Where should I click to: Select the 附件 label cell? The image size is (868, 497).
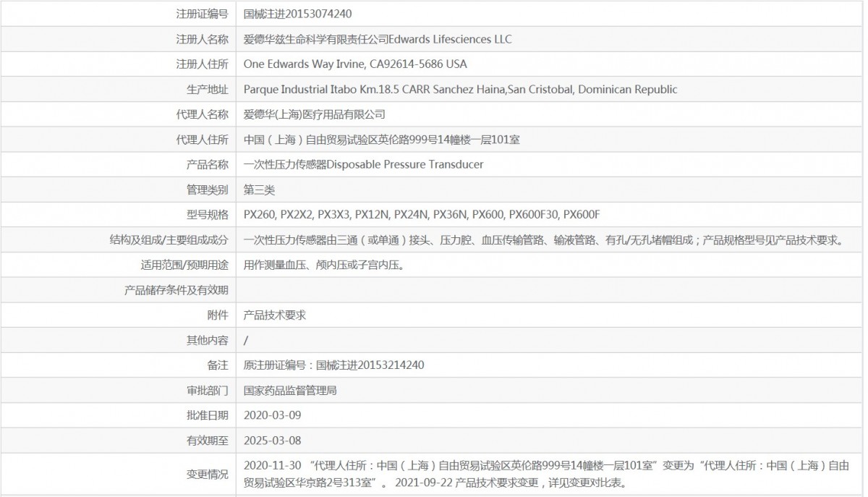coord(218,315)
